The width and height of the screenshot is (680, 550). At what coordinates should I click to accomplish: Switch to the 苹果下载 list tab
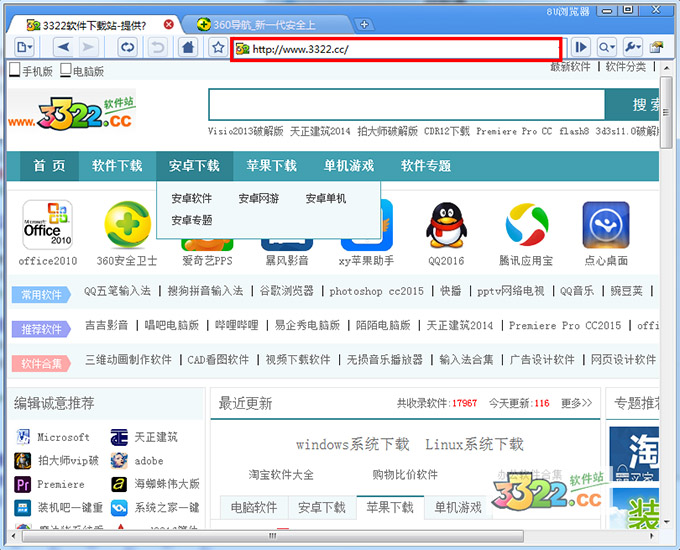point(390,507)
